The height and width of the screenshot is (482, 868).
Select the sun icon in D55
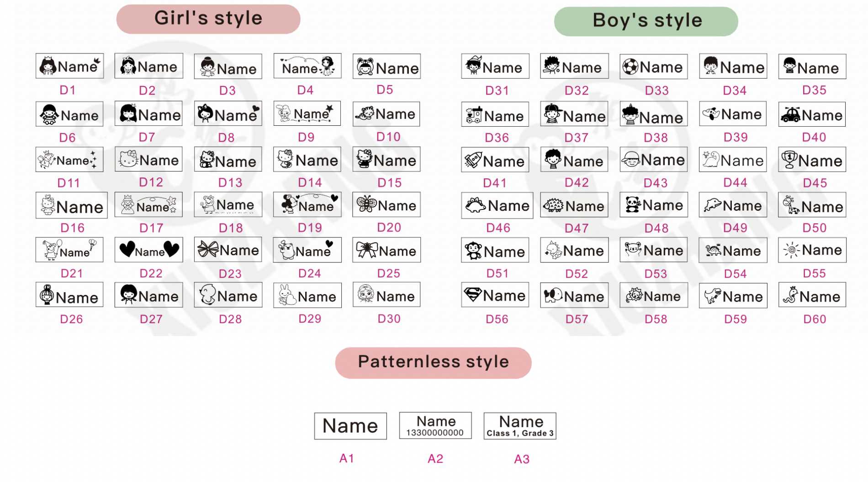coord(791,250)
